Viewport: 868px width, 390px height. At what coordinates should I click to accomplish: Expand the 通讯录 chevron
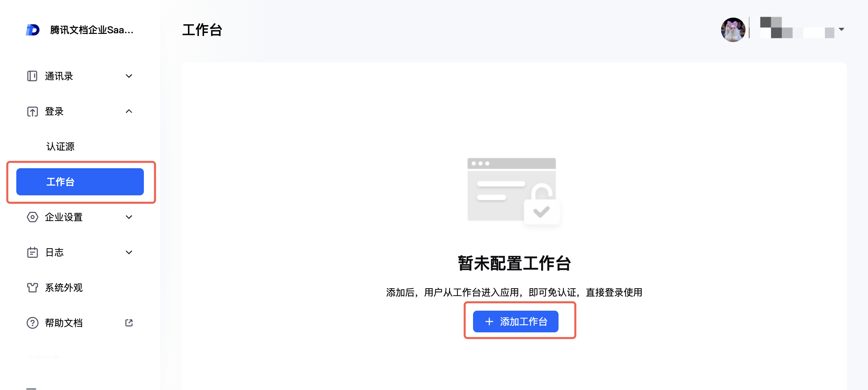coord(129,76)
